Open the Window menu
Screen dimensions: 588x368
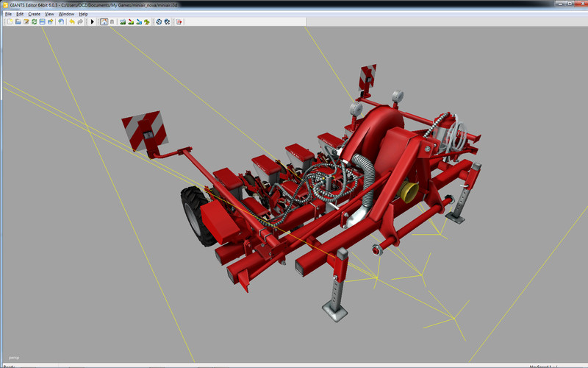[x=66, y=14]
